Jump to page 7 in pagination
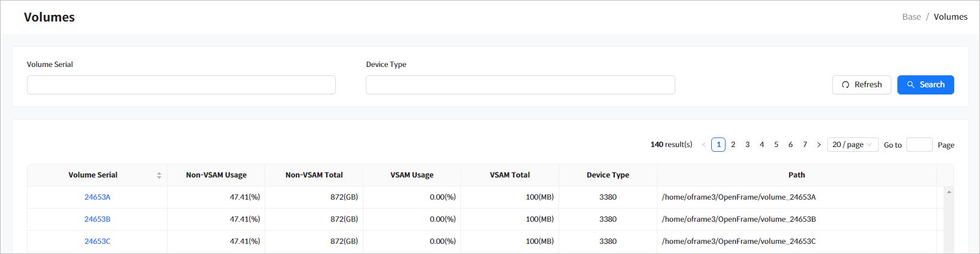 pyautogui.click(x=805, y=145)
